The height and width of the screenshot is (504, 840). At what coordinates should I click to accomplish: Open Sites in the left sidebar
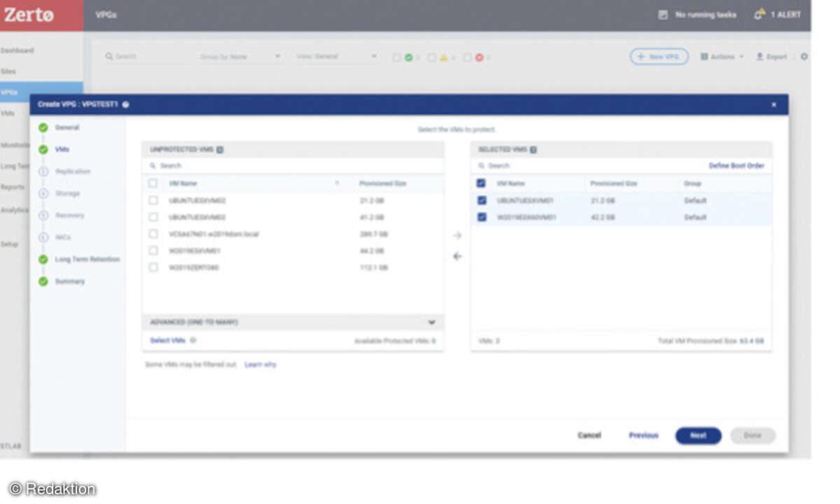pos(8,71)
